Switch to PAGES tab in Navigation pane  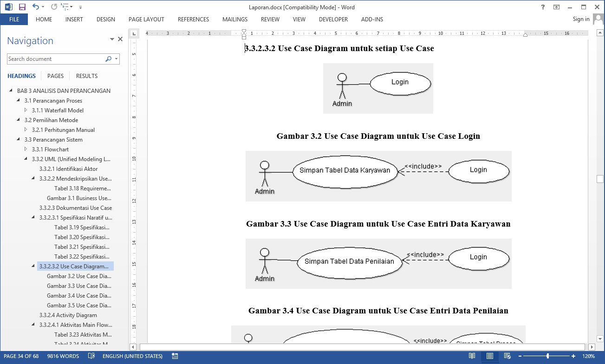coord(55,76)
